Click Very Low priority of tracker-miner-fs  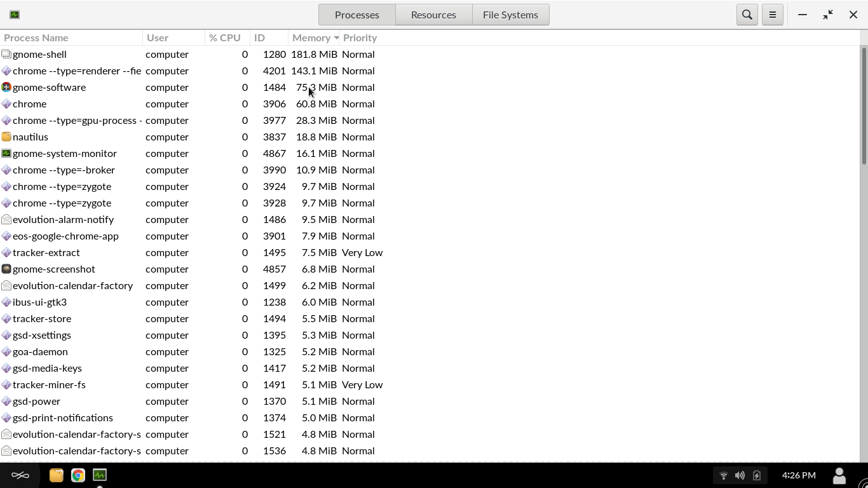pos(362,384)
